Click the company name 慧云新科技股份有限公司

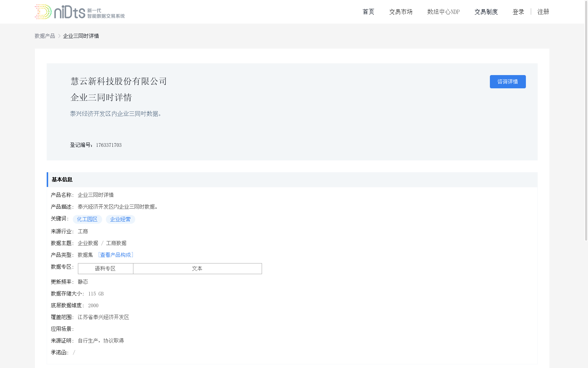119,81
